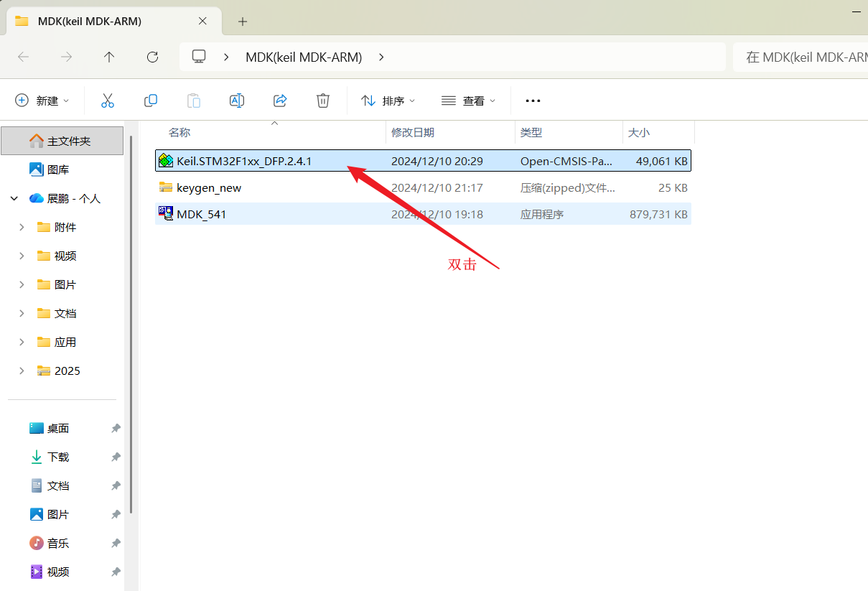Collapse the 展鹏 - 个人 OneDrive tree
The height and width of the screenshot is (591, 868).
(x=14, y=198)
